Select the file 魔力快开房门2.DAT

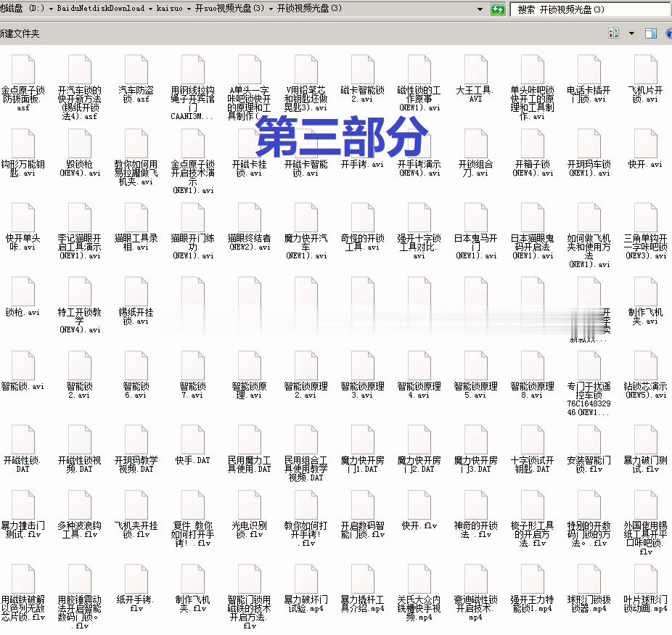419,449
